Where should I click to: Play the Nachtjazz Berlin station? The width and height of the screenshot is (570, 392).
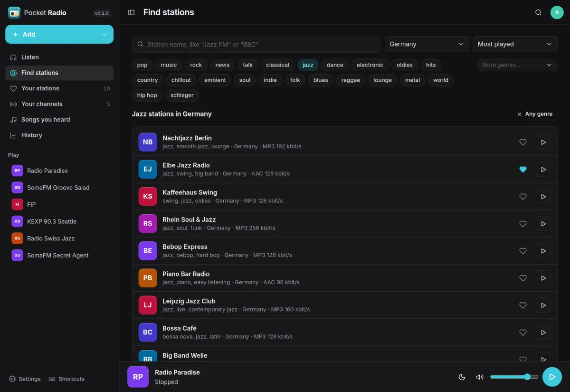[543, 142]
